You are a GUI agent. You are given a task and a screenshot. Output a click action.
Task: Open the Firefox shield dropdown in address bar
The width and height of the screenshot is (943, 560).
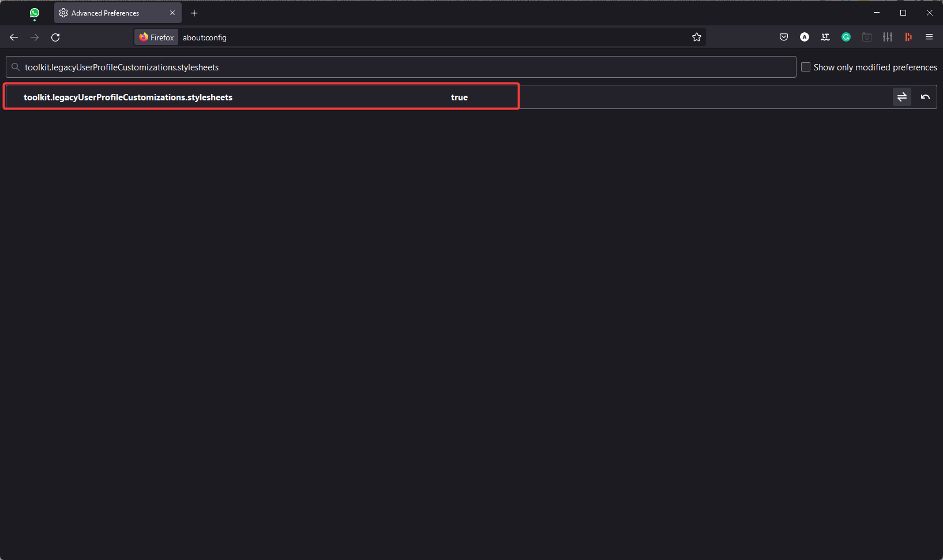click(x=155, y=37)
